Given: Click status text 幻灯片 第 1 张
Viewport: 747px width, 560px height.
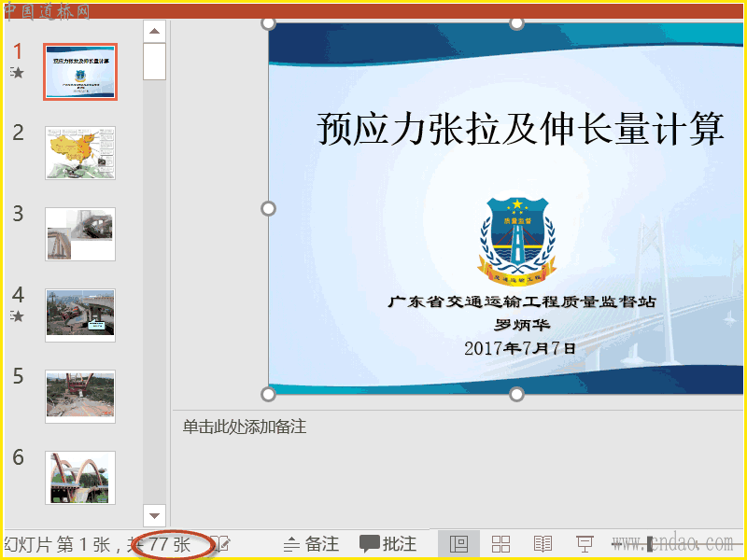Looking at the screenshot, I should tap(57, 544).
